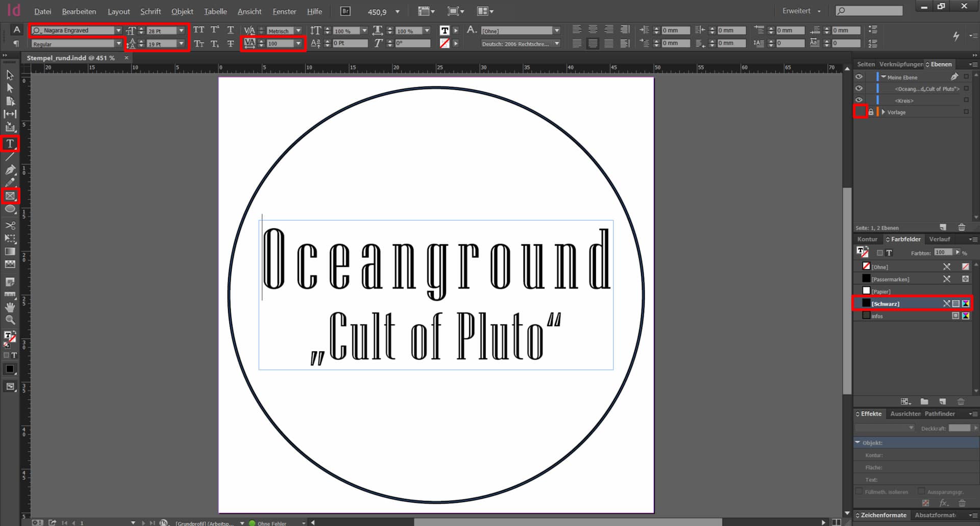Open the language dropdown Deutsch: 2006 Rechtschreibung

pos(557,44)
